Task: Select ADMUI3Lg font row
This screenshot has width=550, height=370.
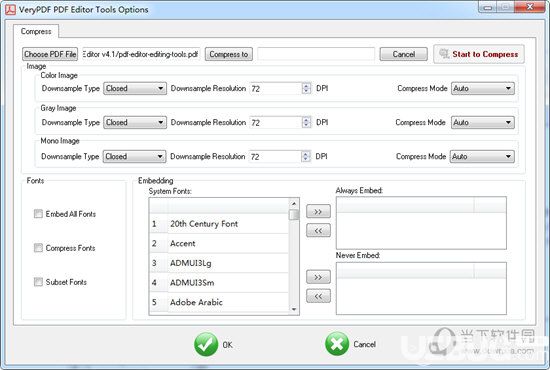Action: tap(219, 263)
